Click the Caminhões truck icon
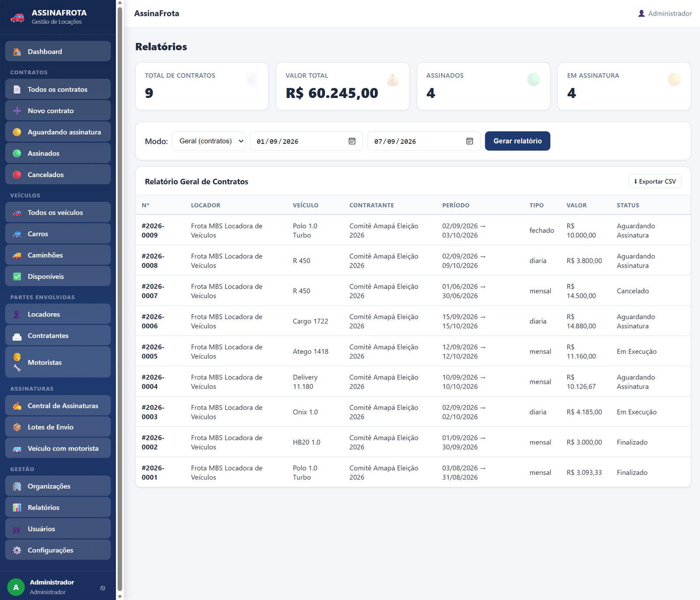Screen dimensions: 700x600 pos(17,255)
